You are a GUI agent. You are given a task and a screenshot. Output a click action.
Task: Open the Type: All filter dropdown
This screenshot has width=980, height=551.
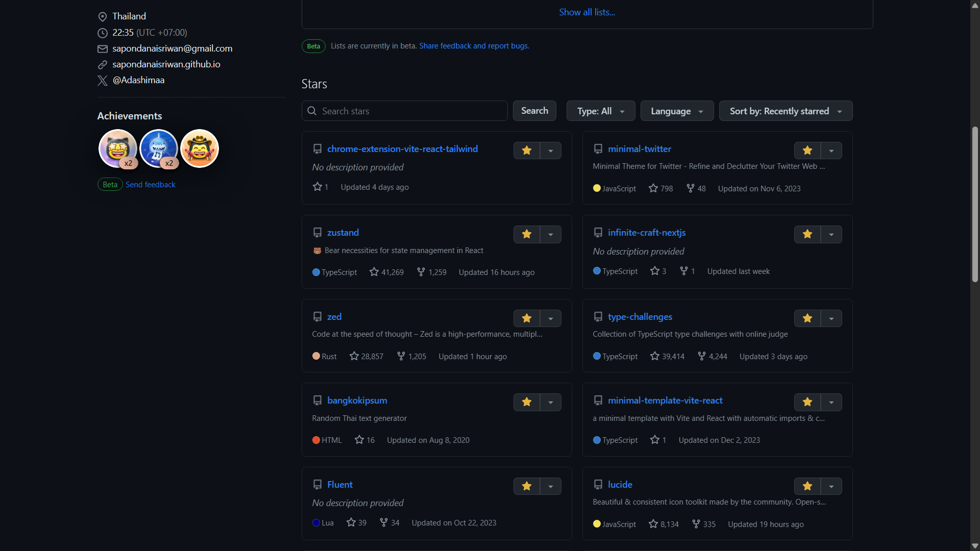(601, 111)
